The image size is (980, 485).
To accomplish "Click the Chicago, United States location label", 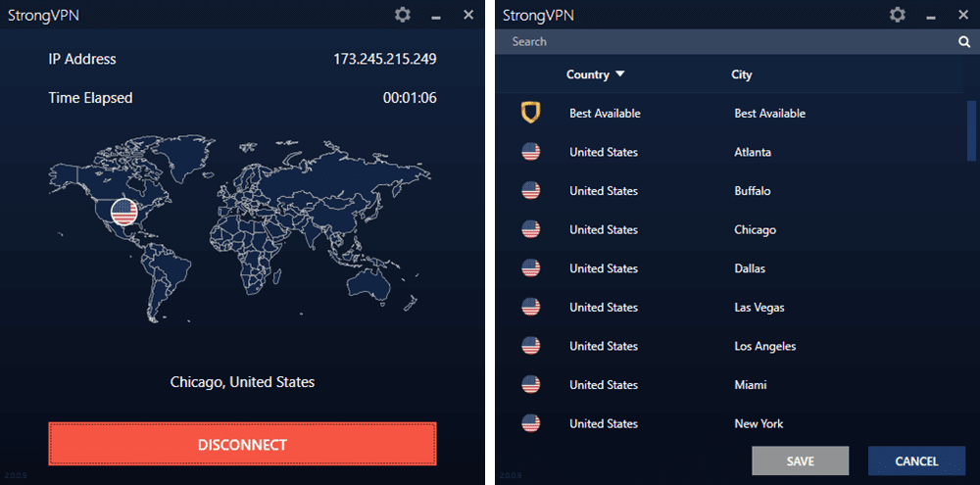I will click(242, 382).
